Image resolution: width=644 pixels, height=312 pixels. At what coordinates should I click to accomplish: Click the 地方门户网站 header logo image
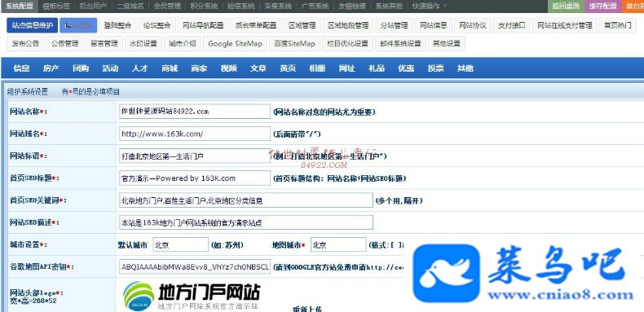[192, 296]
